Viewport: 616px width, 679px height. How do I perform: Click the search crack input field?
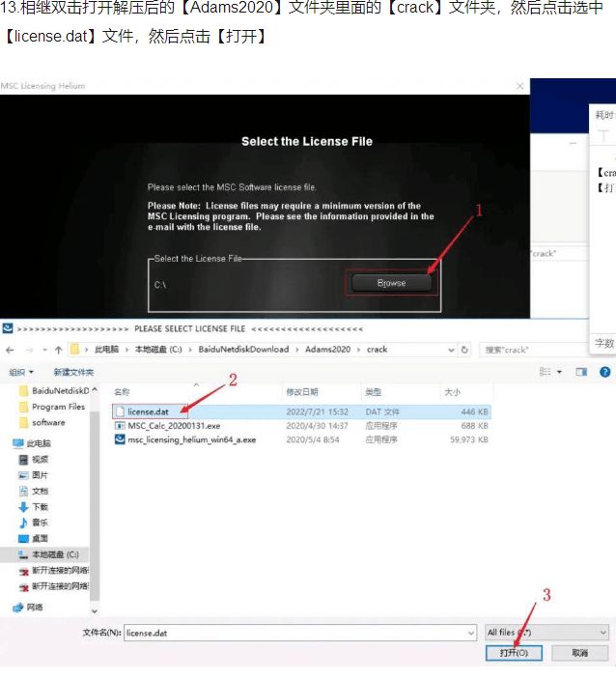[533, 350]
